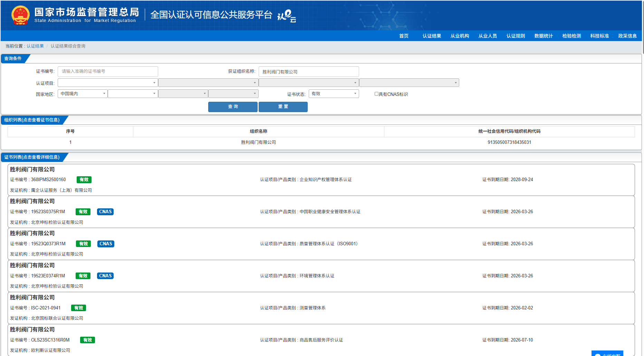
Task: Click green 有效 badge for certificate ISC-2021-0941
Action: click(78, 308)
